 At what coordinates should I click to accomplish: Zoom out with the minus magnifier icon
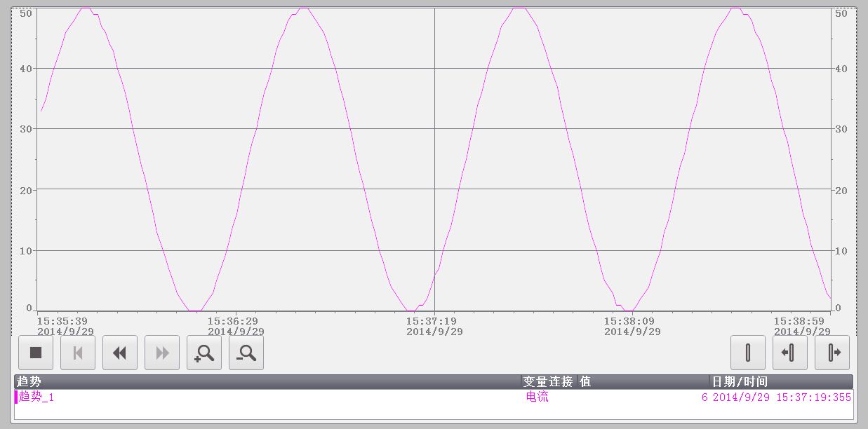coord(246,353)
